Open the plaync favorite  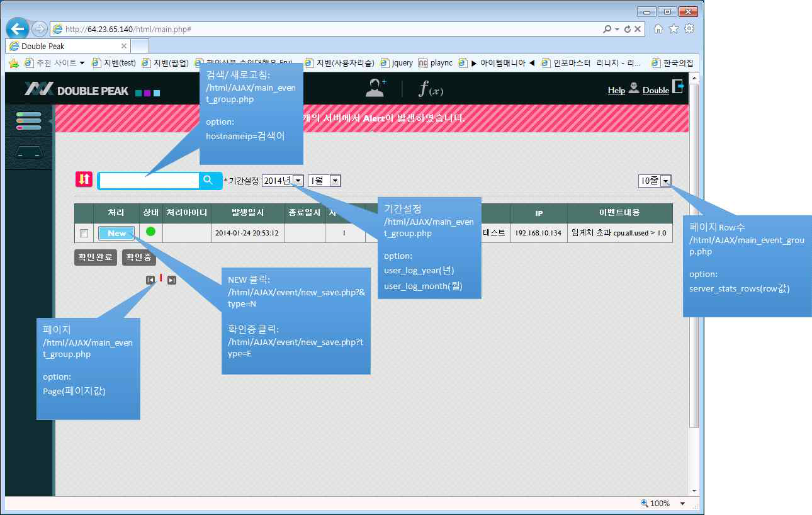click(436, 63)
